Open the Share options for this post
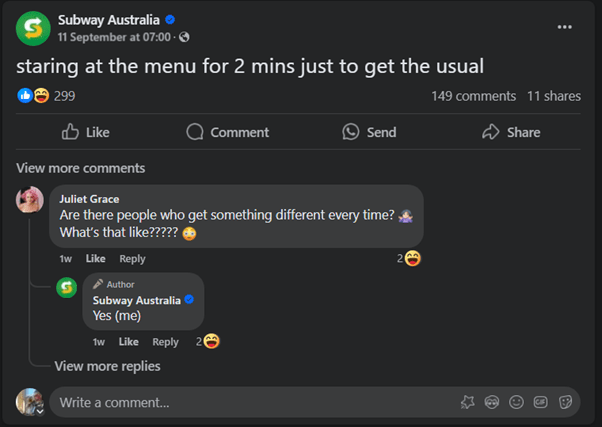The width and height of the screenshot is (602, 427). pyautogui.click(x=510, y=132)
